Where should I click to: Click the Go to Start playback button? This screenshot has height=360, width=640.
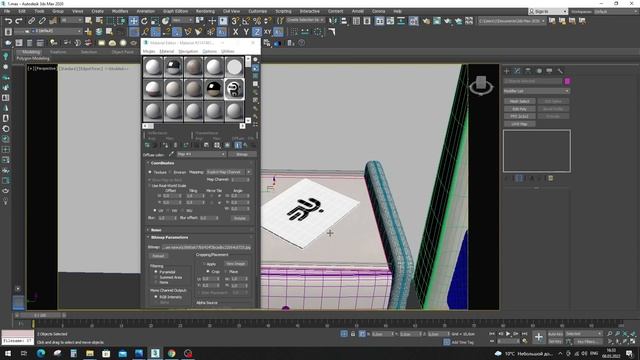(492, 334)
